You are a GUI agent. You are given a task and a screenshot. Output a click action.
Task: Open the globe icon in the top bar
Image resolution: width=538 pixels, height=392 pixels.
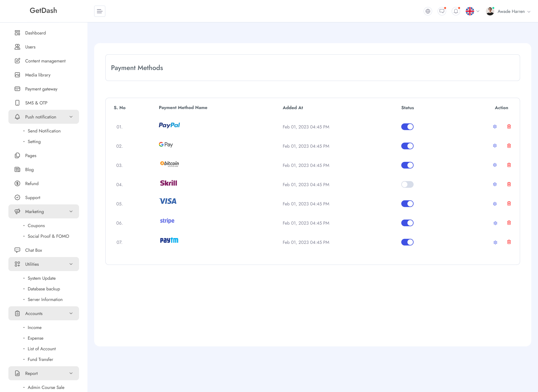click(428, 11)
